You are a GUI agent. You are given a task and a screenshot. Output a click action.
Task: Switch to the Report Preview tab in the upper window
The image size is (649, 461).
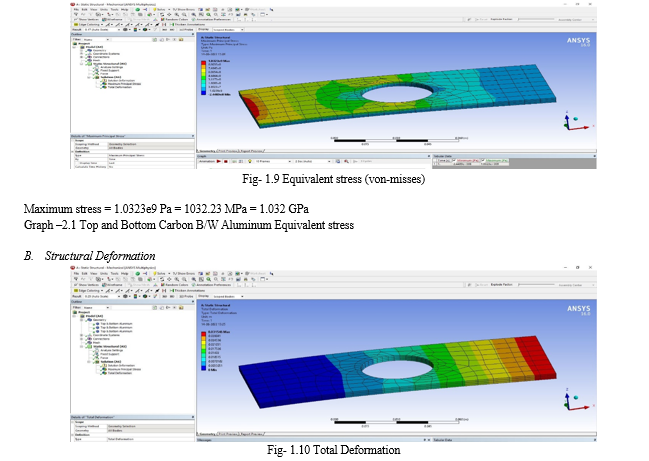251,151
